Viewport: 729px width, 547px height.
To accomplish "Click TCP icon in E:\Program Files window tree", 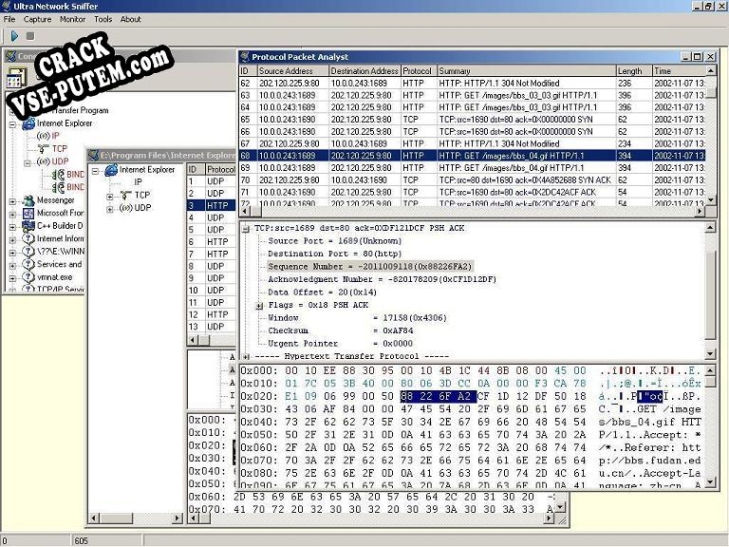I will pos(126,196).
